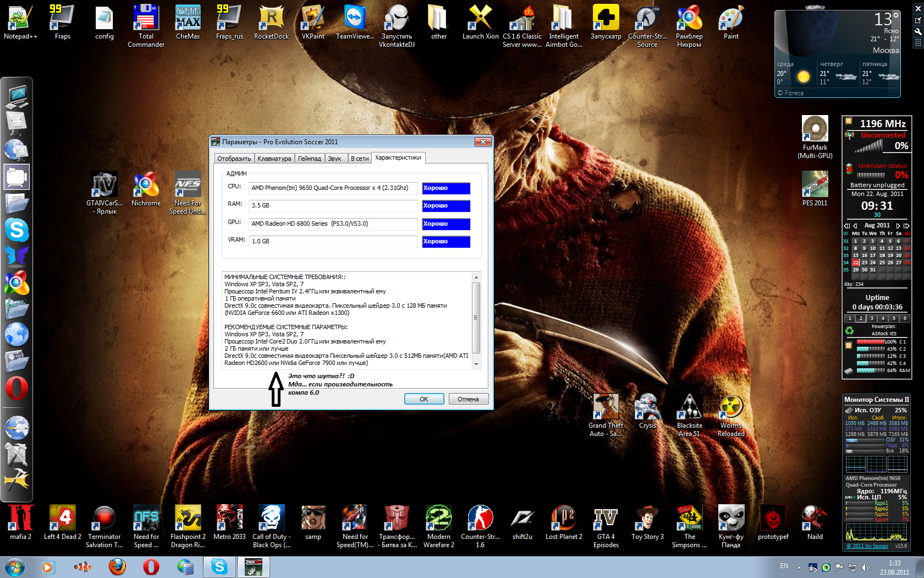This screenshot has height=578, width=924.
Task: Open the VKPaint desktop icon
Action: [x=313, y=22]
